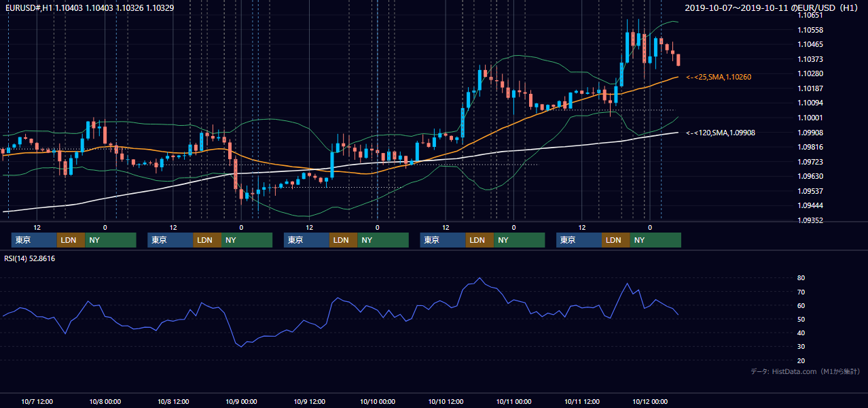Click RSI scale value 60

tap(801, 305)
